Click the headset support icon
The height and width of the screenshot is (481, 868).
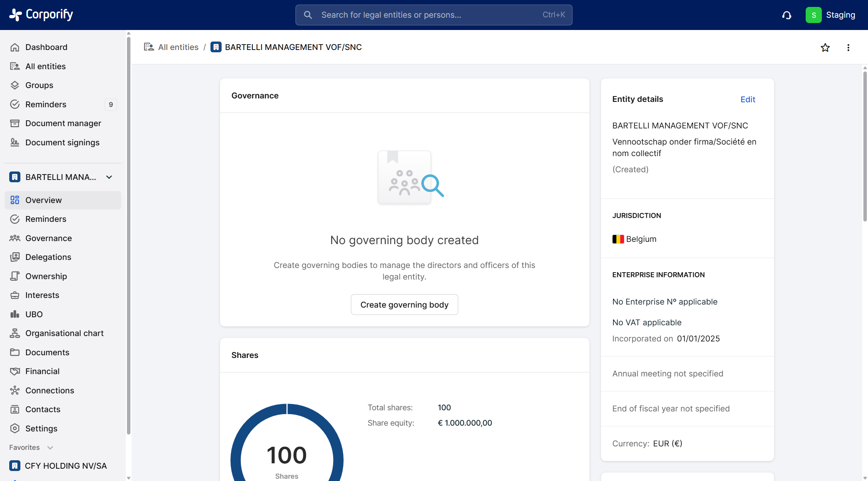(786, 15)
